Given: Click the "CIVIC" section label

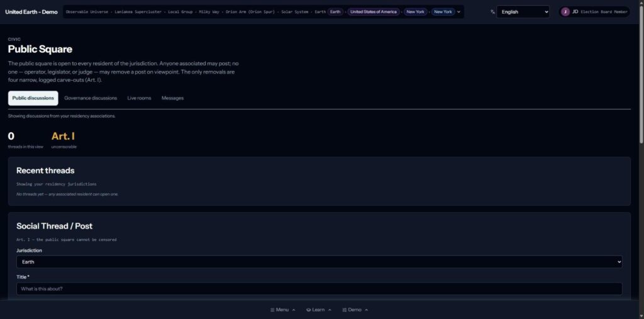Looking at the screenshot, I should [14, 40].
